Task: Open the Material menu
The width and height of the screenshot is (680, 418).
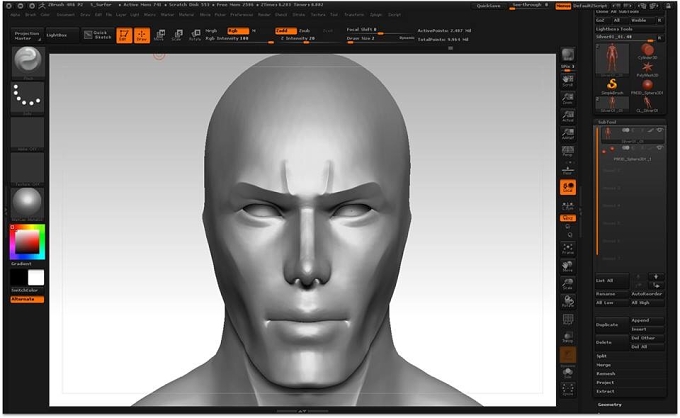Action: tap(186, 15)
